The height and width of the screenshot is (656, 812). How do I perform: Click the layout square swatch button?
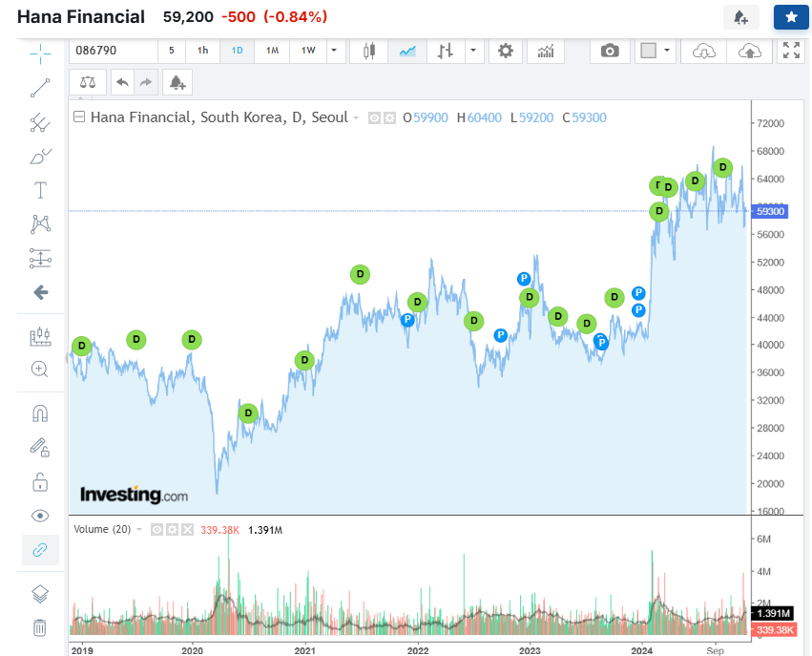[x=648, y=51]
